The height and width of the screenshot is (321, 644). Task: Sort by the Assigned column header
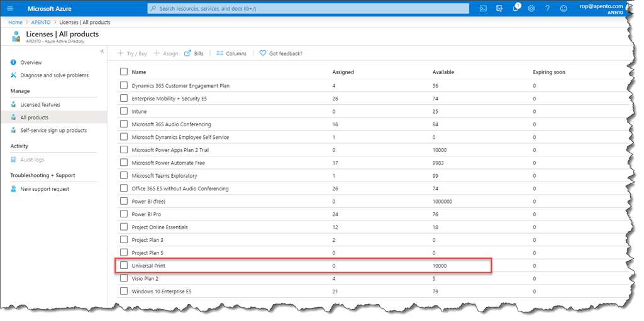[343, 72]
